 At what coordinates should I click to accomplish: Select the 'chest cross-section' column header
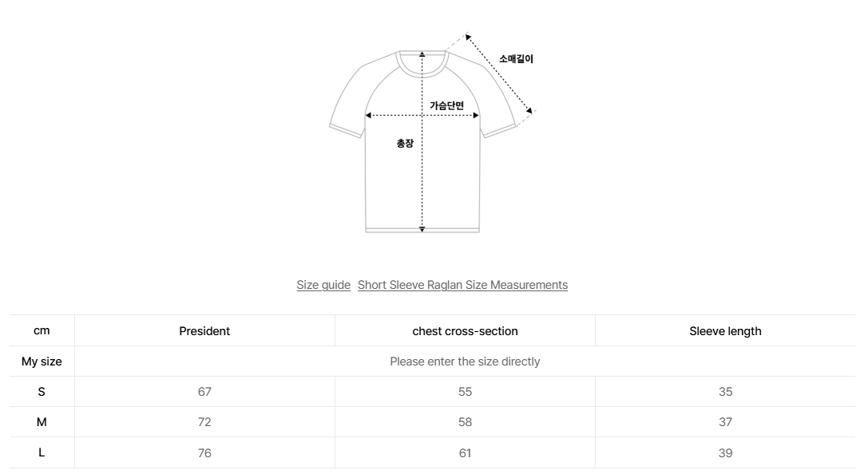(x=465, y=331)
